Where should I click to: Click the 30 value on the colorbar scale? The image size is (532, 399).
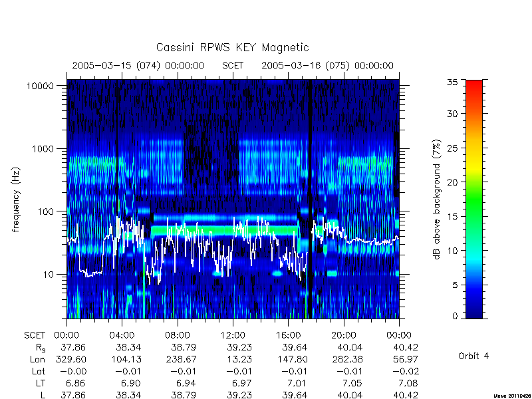452,114
